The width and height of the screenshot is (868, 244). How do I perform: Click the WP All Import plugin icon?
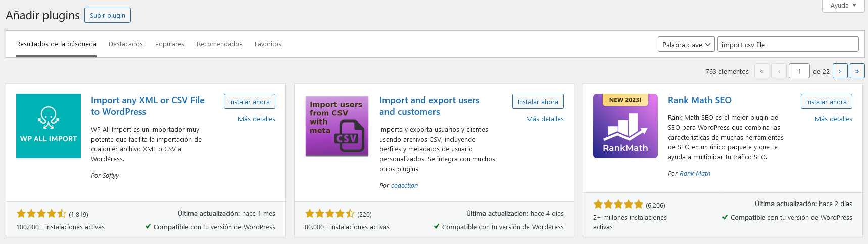pyautogui.click(x=49, y=126)
